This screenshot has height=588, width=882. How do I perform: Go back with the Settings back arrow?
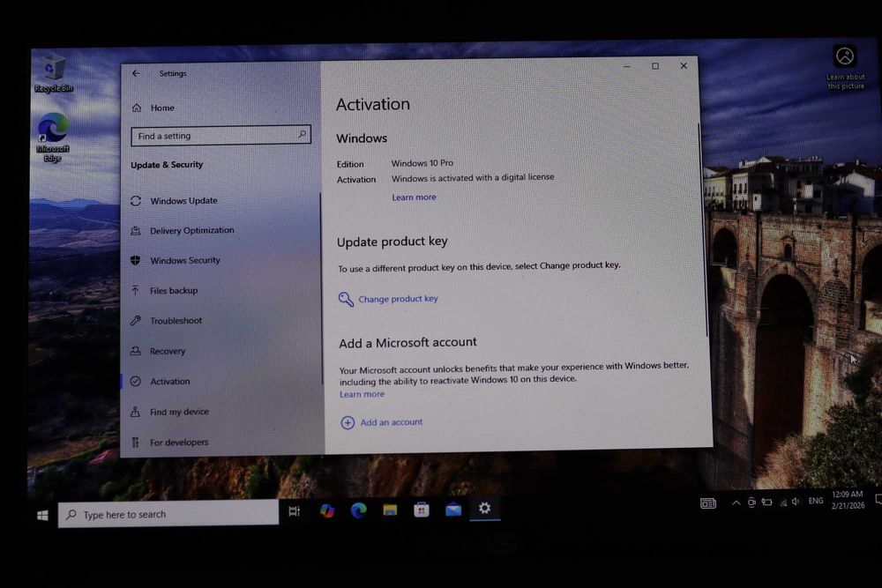point(136,73)
